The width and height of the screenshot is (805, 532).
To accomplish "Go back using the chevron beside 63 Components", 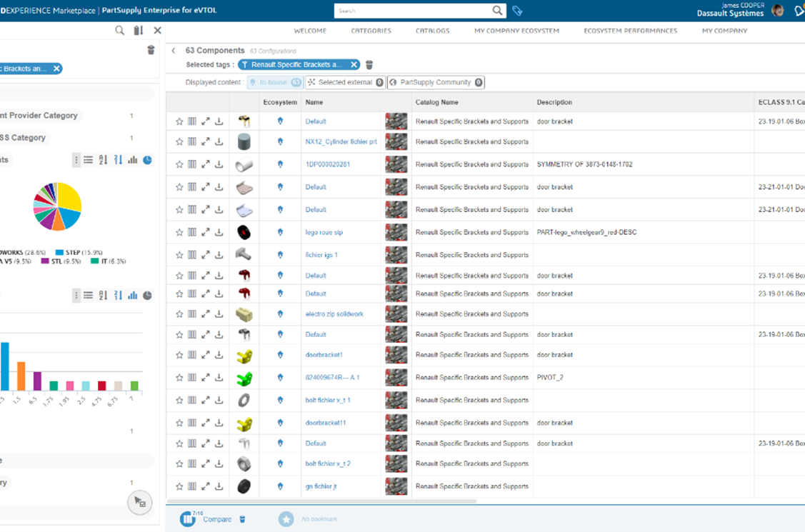I will pyautogui.click(x=174, y=51).
